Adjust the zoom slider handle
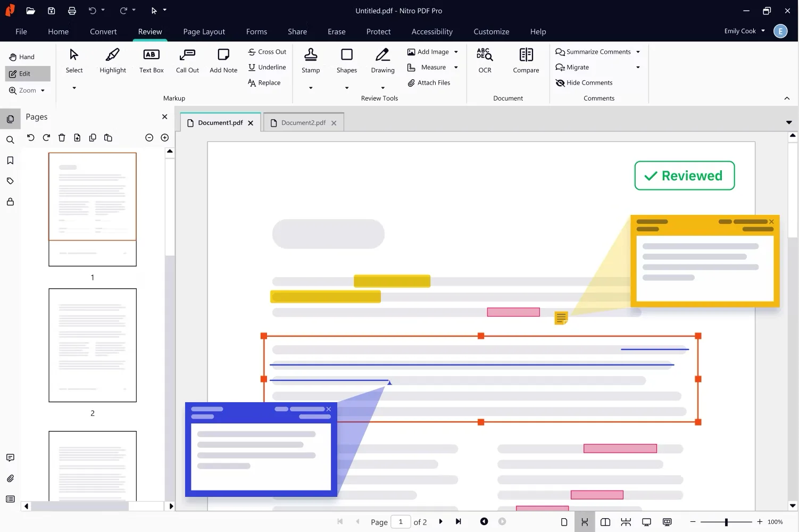Viewport: 799px width, 532px height. (726, 522)
